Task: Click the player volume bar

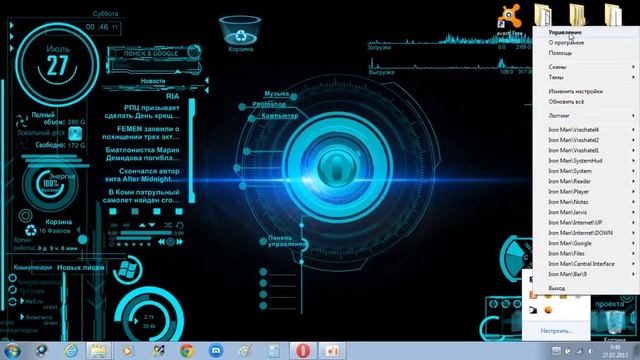Action: (134, 238)
